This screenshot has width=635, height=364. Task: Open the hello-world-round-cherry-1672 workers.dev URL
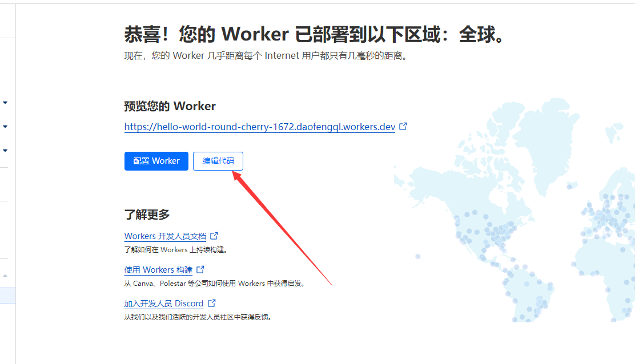[x=259, y=127]
